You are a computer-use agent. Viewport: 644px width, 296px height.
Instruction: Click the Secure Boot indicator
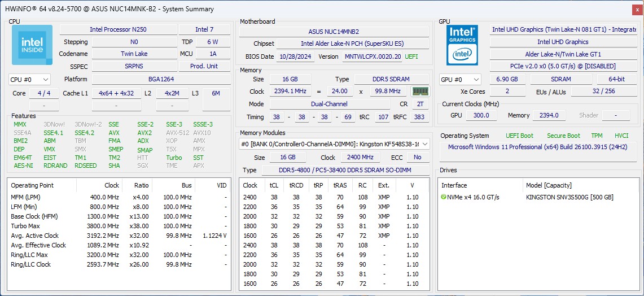pyautogui.click(x=563, y=136)
